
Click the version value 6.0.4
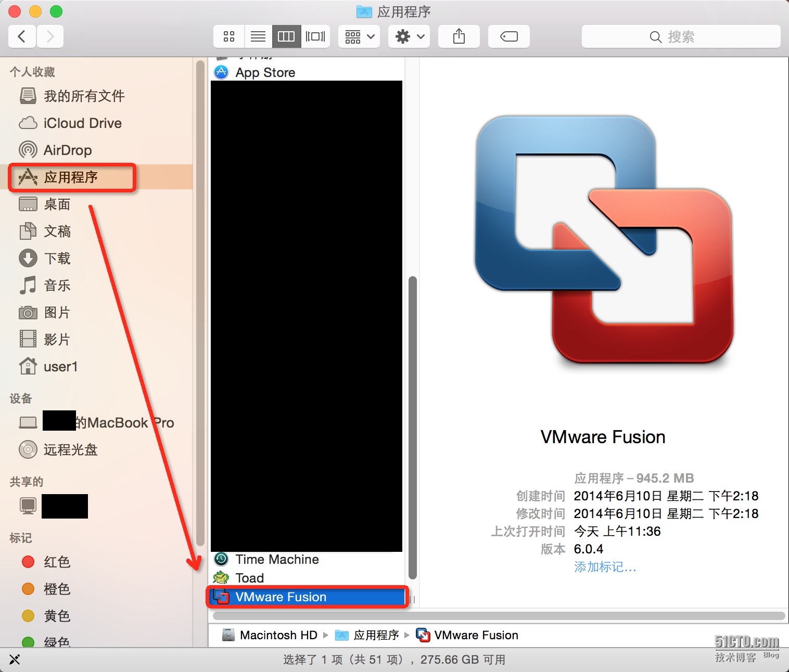point(589,549)
